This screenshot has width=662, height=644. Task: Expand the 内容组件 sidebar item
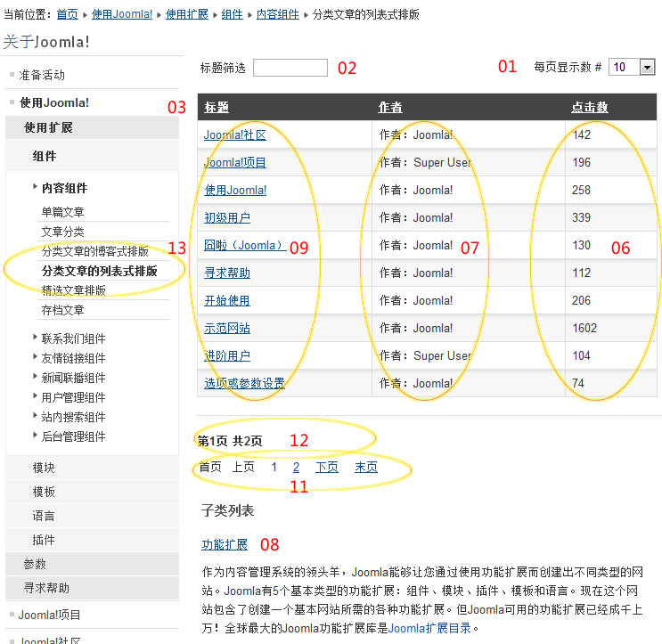click(x=64, y=188)
